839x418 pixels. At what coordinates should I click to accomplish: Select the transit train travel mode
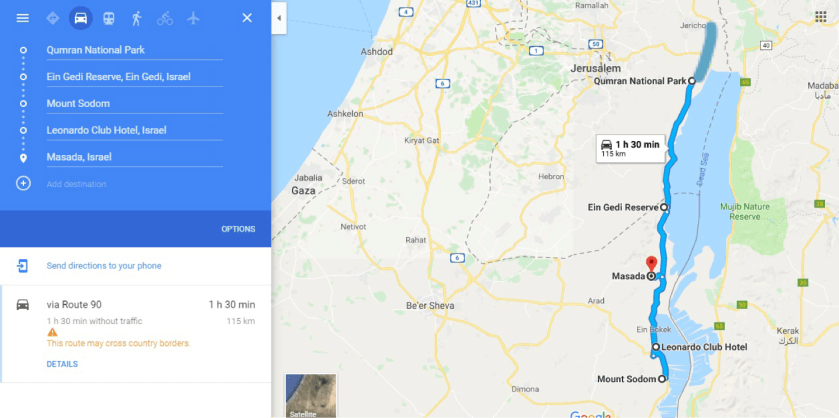[109, 18]
